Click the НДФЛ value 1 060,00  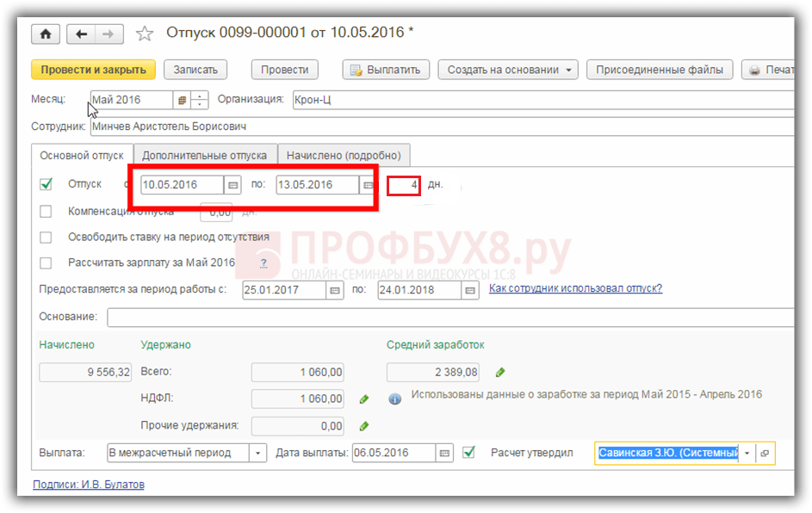coord(298,399)
